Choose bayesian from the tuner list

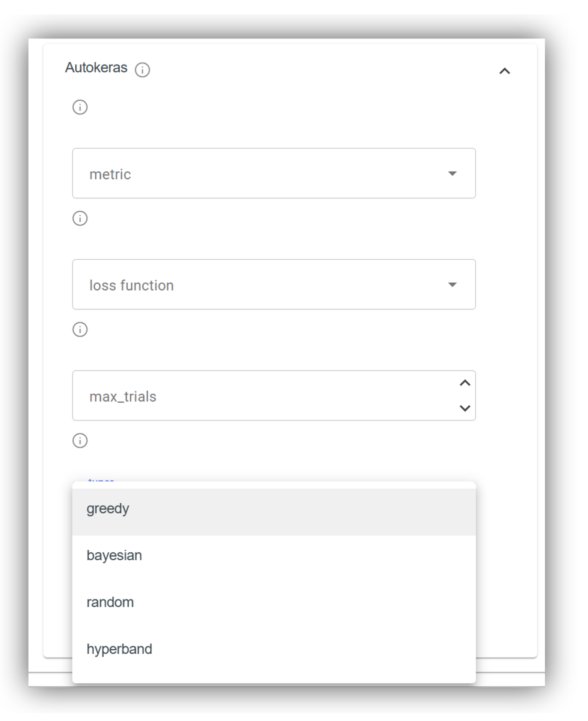coord(114,556)
